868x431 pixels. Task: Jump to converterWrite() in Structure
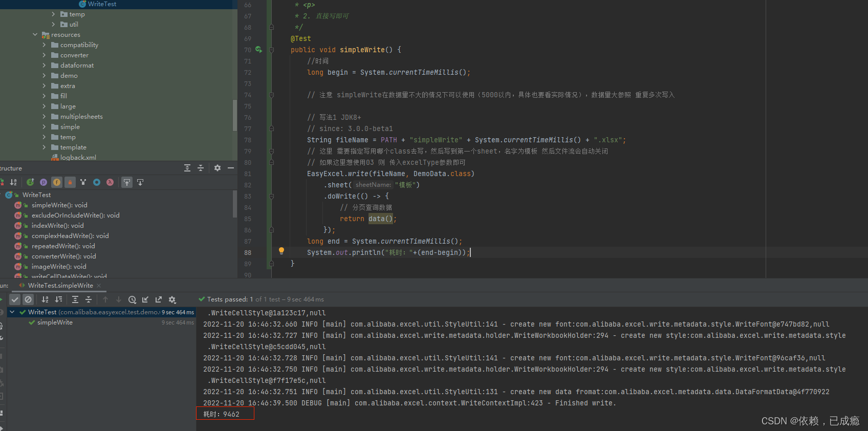pyautogui.click(x=63, y=256)
